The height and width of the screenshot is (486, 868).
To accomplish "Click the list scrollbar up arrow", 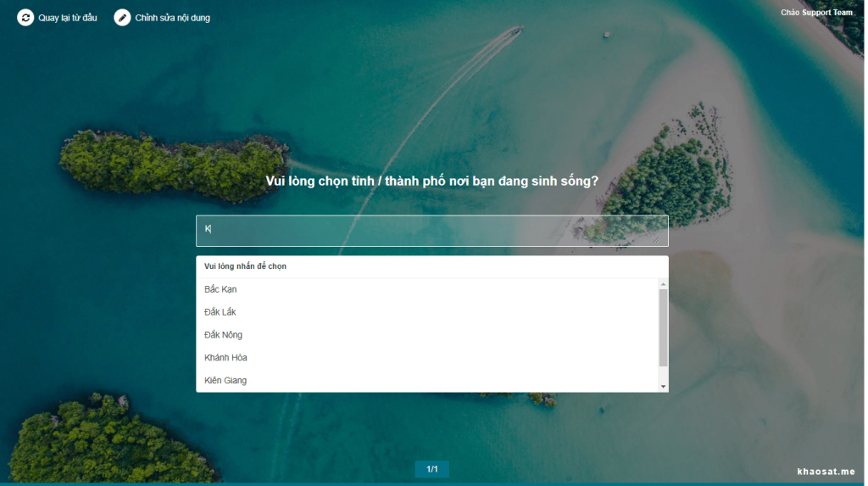I will (x=663, y=284).
